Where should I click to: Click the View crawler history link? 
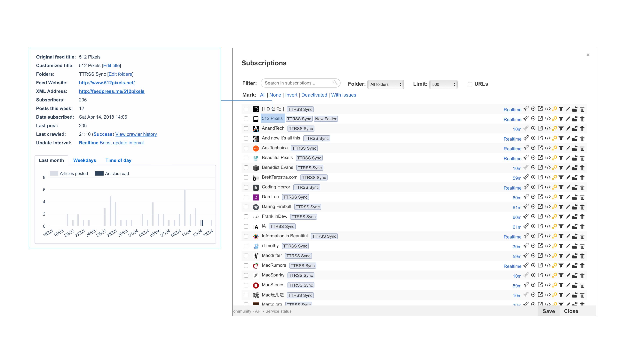click(x=136, y=134)
